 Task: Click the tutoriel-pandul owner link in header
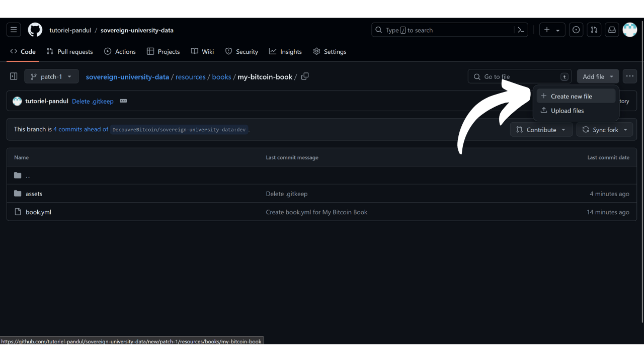pyautogui.click(x=70, y=30)
